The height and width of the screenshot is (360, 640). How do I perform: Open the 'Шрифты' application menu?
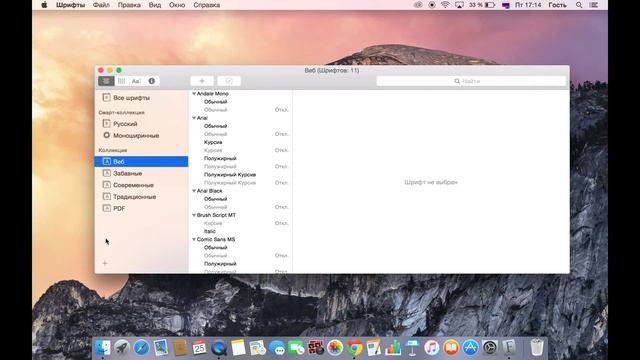[70, 5]
